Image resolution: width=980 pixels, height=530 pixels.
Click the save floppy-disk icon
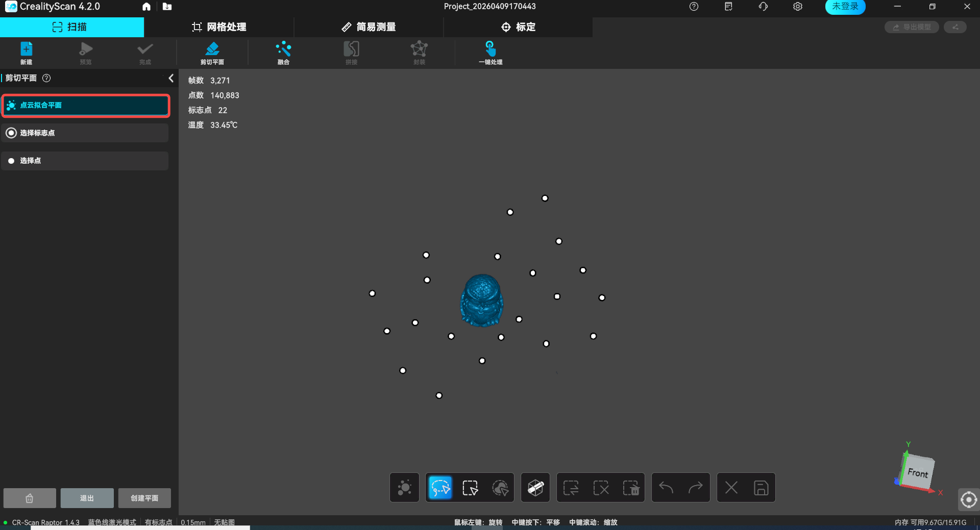[x=761, y=488]
